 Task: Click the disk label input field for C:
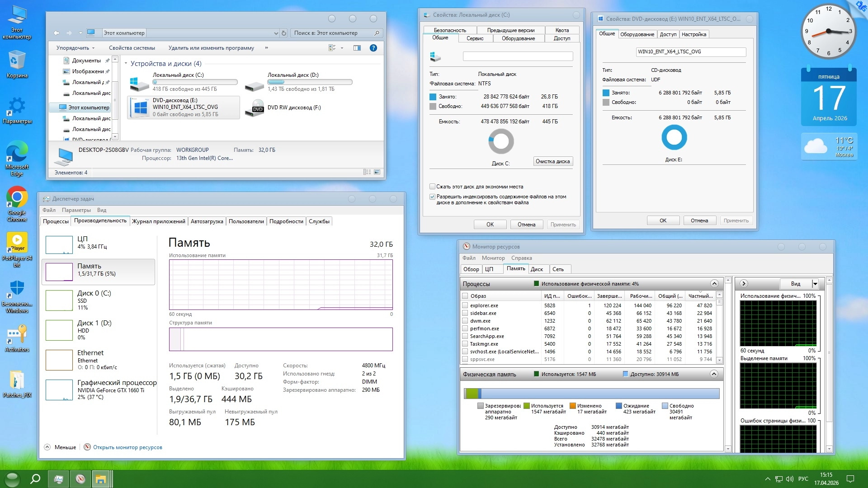coord(518,56)
